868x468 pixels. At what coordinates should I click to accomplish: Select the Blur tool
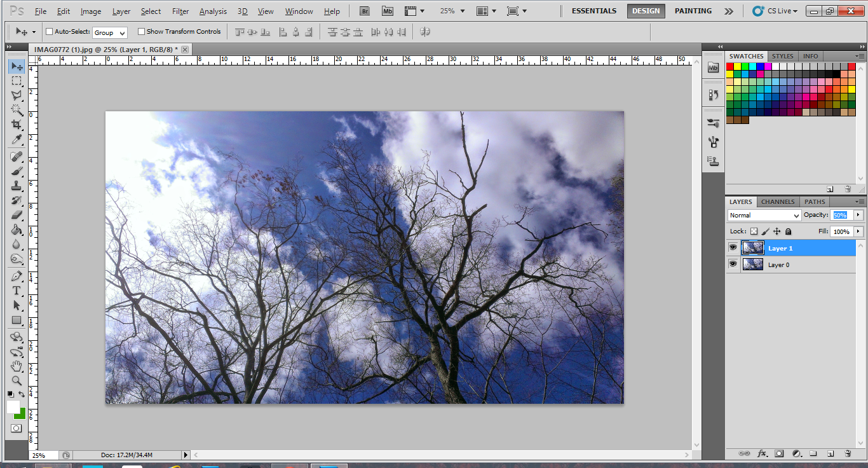pos(17,244)
